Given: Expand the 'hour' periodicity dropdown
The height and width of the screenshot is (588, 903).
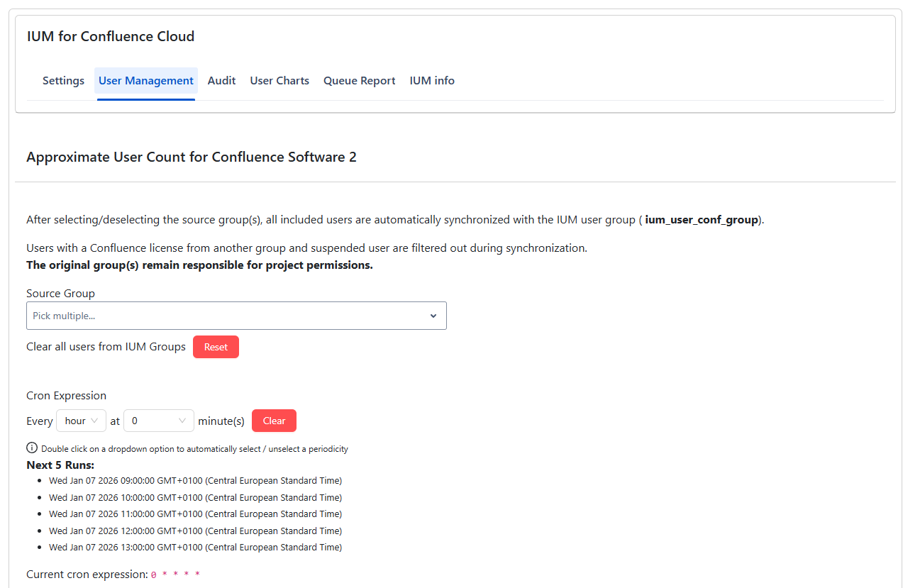Looking at the screenshot, I should tap(81, 421).
